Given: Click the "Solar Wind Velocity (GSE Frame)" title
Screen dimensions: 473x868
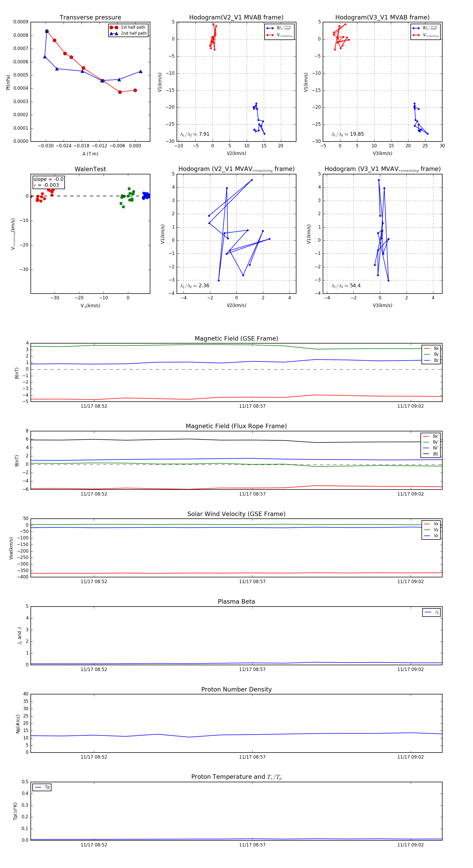Looking at the screenshot, I should (236, 514).
